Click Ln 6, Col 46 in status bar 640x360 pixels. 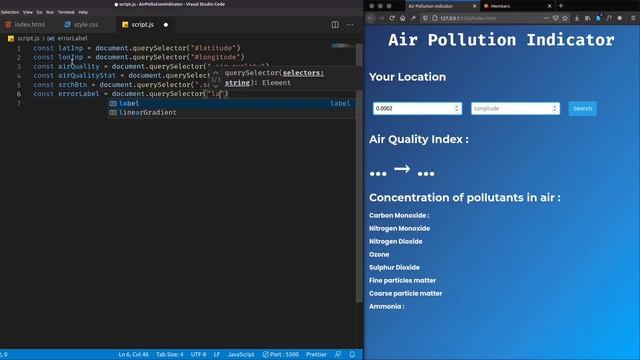click(x=133, y=354)
